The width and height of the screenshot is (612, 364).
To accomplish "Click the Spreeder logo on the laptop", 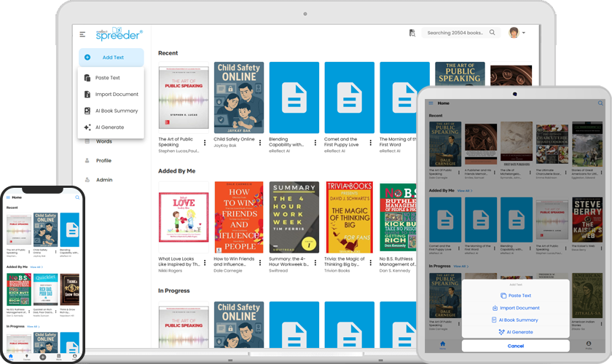I will click(x=119, y=34).
